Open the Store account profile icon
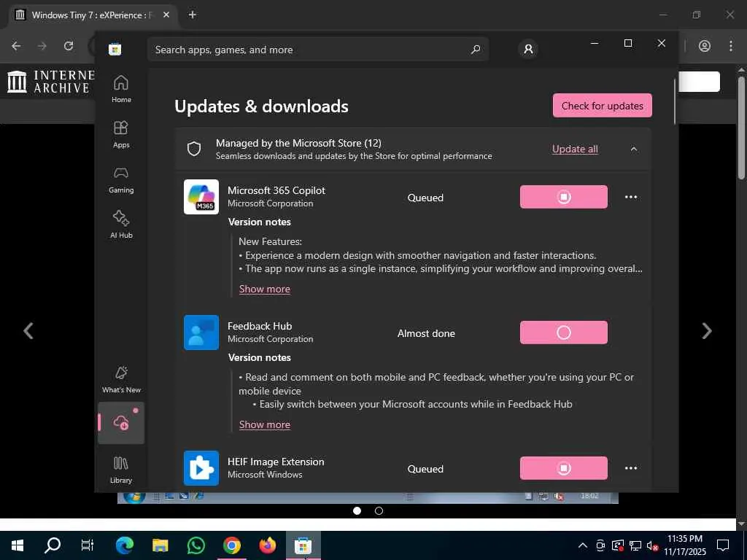The image size is (747, 560). click(528, 49)
